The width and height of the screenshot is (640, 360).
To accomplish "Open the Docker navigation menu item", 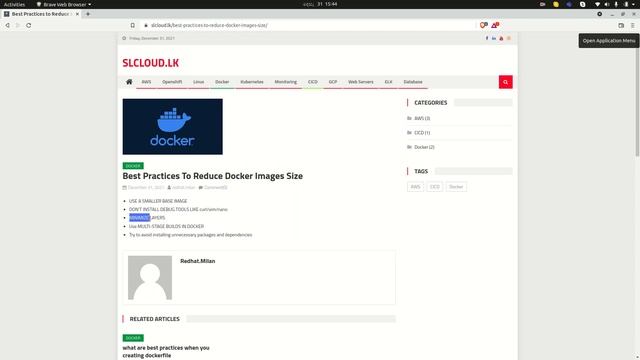I will (222, 82).
